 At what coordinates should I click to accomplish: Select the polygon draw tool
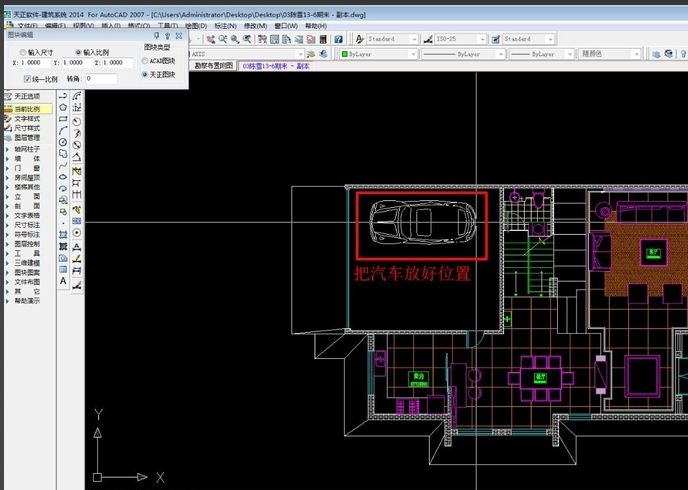tap(63, 107)
